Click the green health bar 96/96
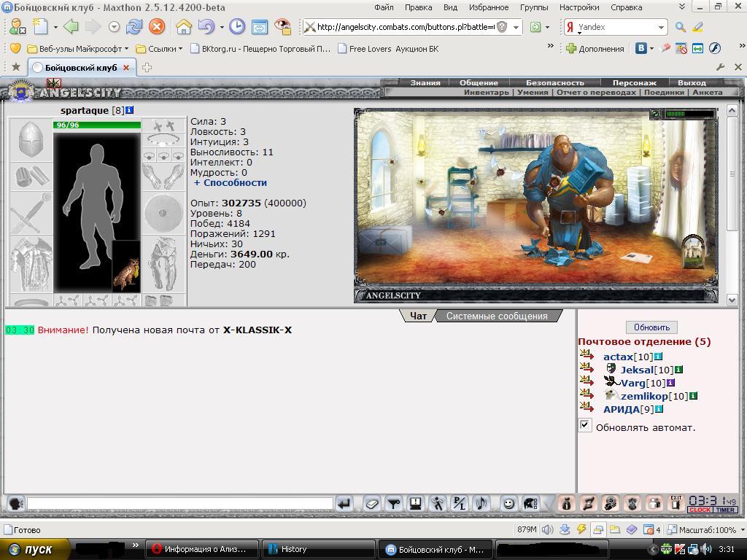Image resolution: width=747 pixels, height=560 pixels. pyautogui.click(x=97, y=125)
